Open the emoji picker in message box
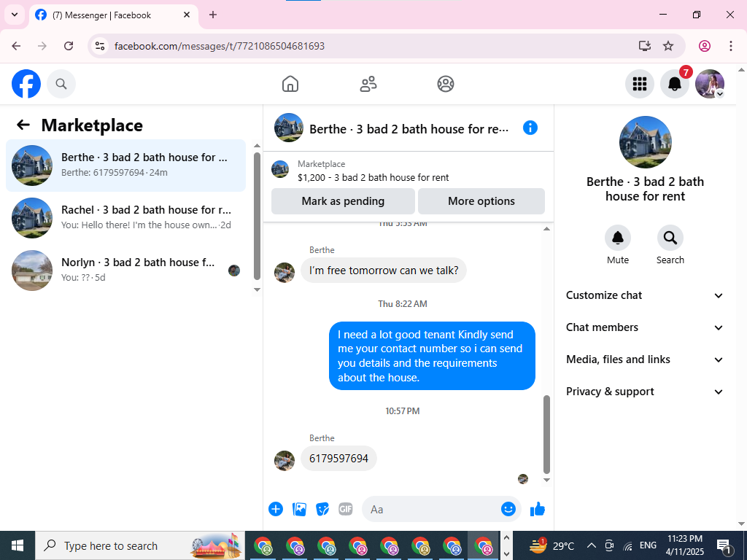 click(x=508, y=509)
